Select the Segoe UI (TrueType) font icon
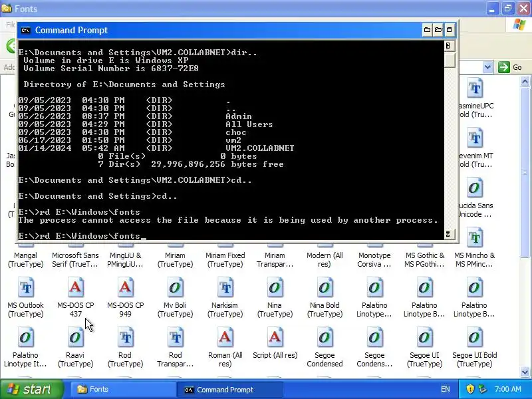532x399 pixels. click(x=424, y=338)
